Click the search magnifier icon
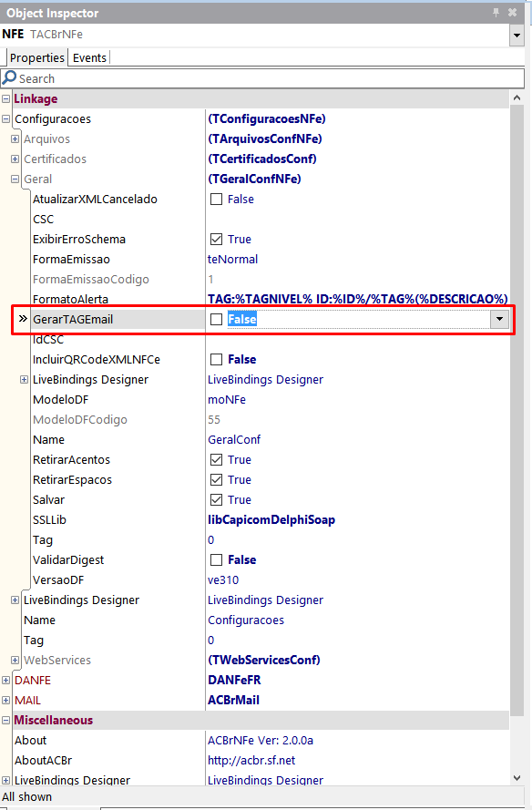The height and width of the screenshot is (810, 532). tap(9, 78)
